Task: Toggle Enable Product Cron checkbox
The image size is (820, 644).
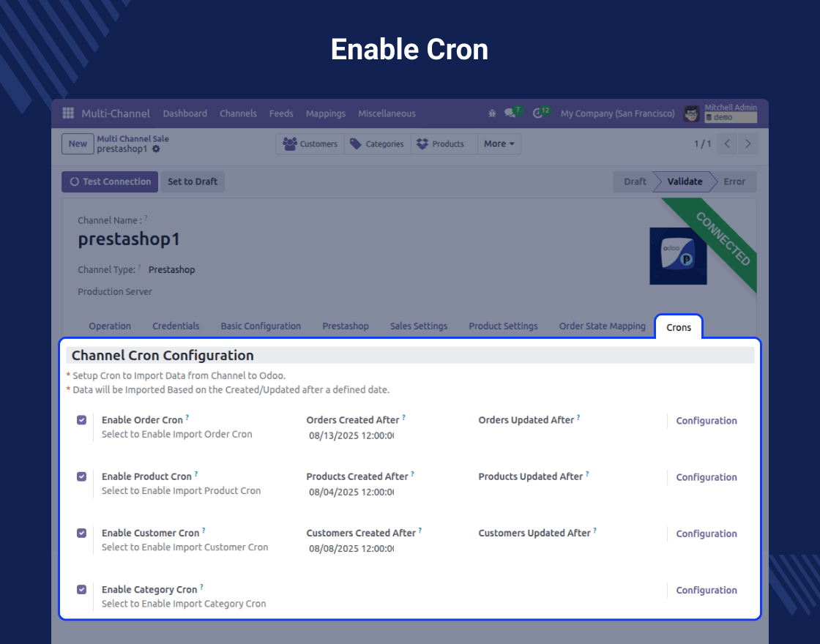Action: click(x=81, y=476)
